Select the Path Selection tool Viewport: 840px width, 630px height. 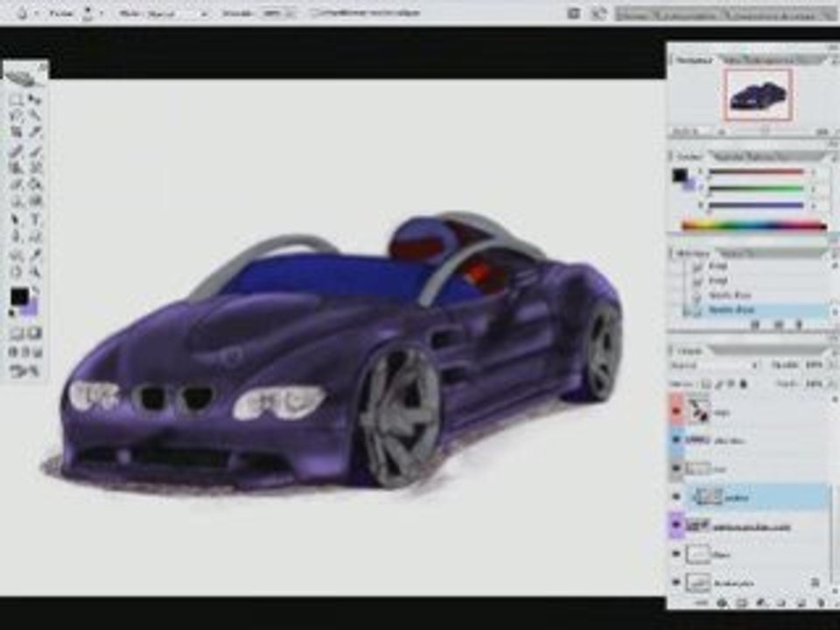pos(17,219)
